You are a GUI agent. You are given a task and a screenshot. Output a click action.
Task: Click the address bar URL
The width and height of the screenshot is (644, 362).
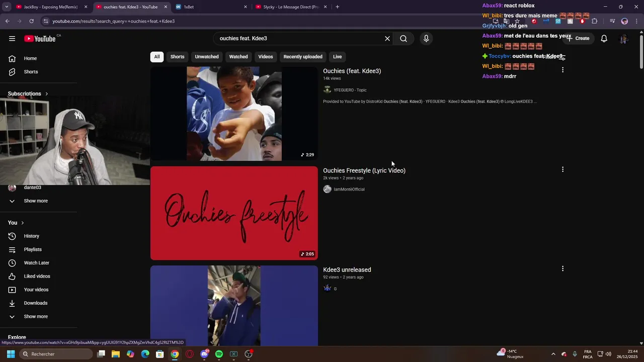click(114, 21)
